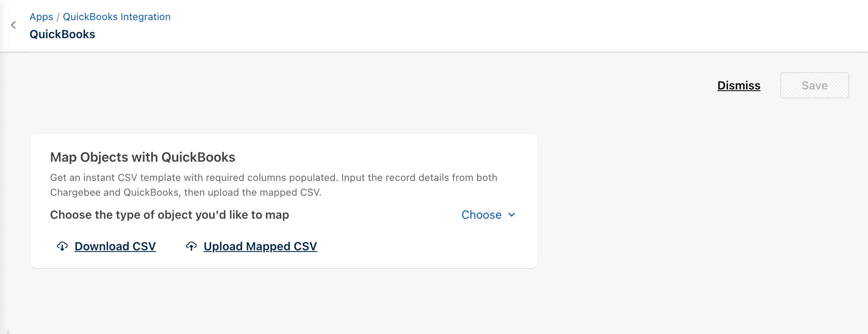868x334 pixels.
Task: Click the back arrow chevron icon
Action: click(13, 25)
